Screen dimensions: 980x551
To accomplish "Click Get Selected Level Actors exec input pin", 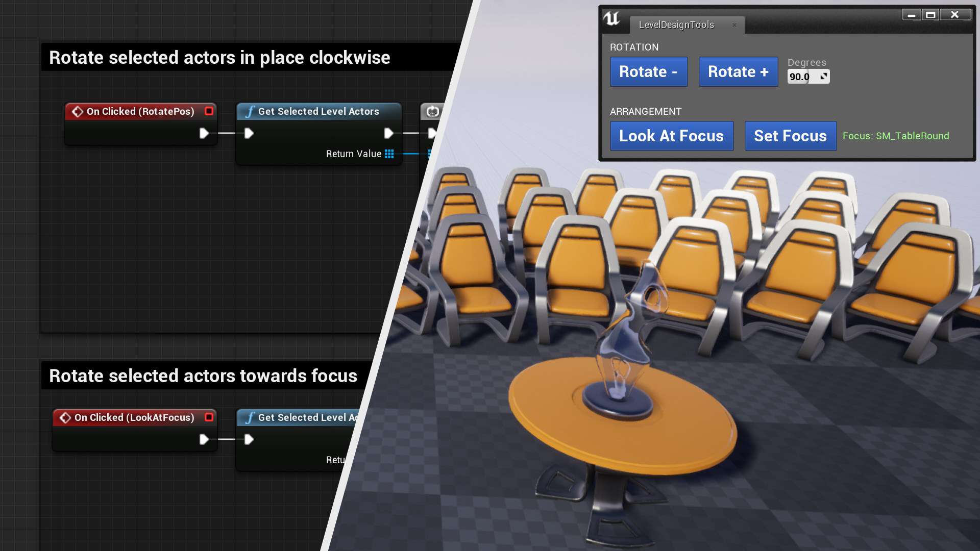I will point(249,133).
